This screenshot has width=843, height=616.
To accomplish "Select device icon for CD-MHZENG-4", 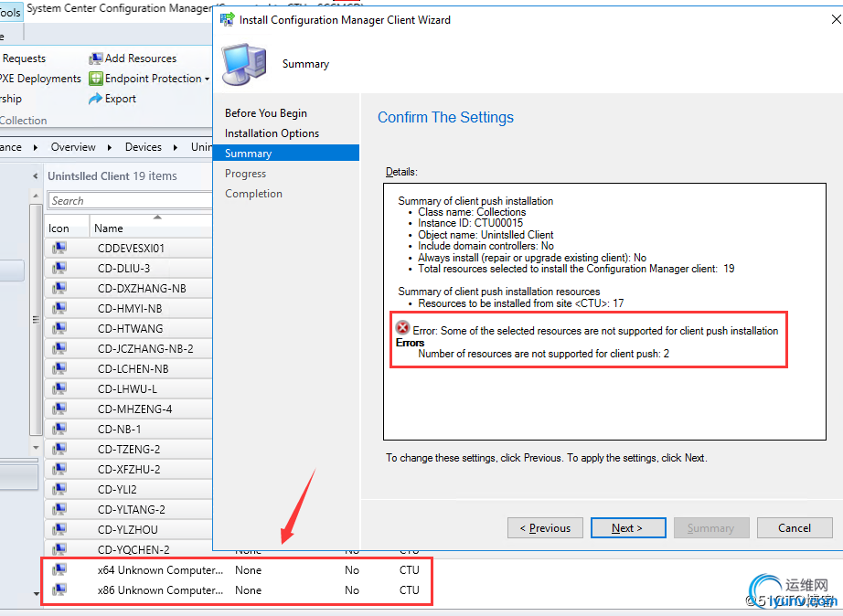I will [59, 409].
